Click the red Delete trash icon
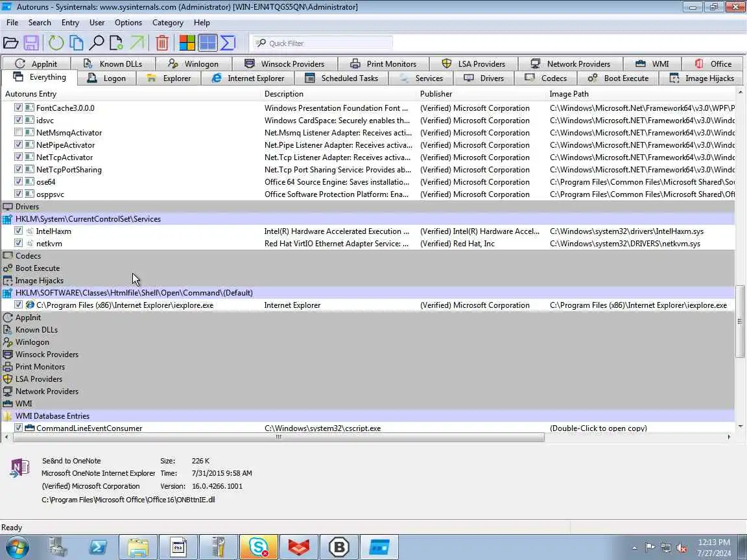The image size is (747, 560). point(162,43)
